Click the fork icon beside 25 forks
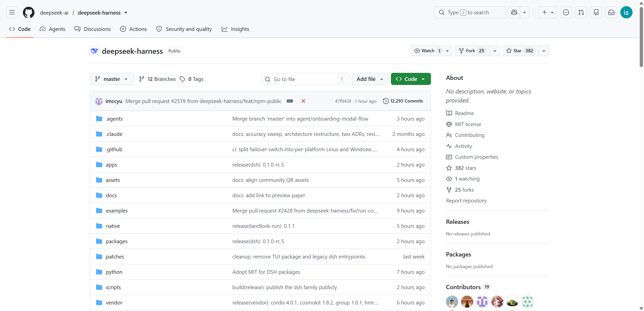 click(x=449, y=190)
